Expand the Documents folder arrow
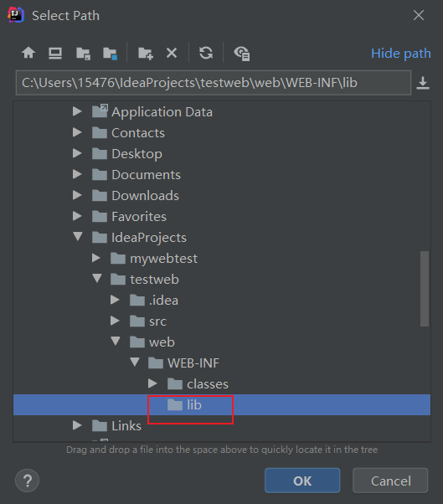Image resolution: width=443 pixels, height=504 pixels. (77, 174)
